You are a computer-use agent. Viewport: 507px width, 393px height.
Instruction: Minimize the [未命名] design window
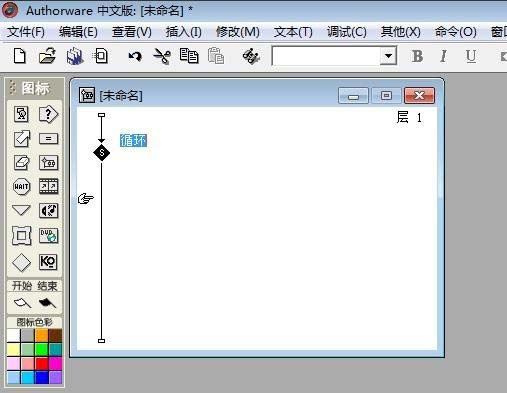(353, 96)
